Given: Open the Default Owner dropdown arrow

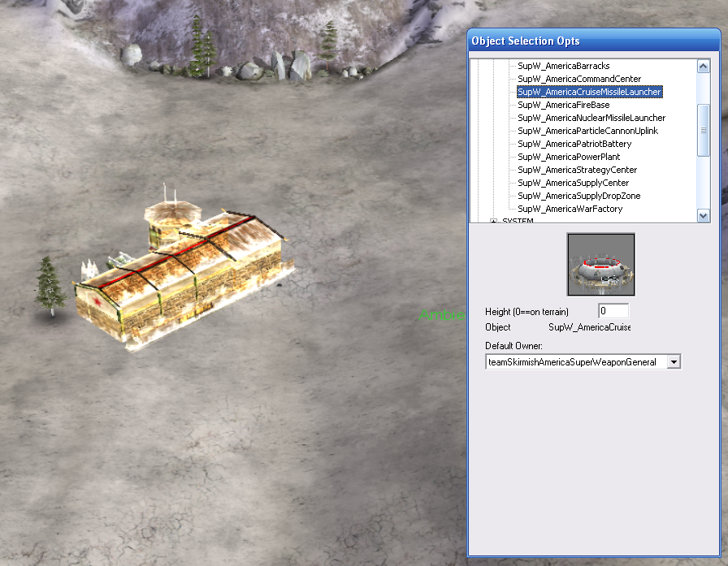Looking at the screenshot, I should point(673,362).
